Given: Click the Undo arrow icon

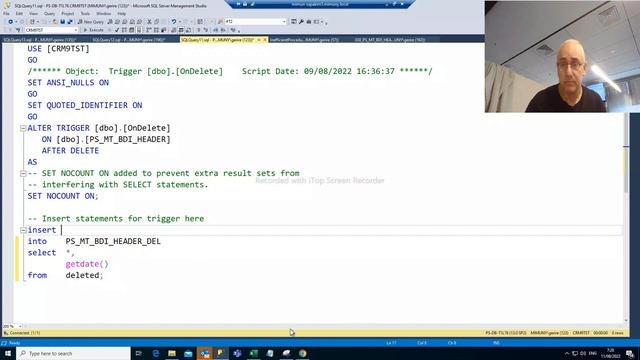Looking at the screenshot, I should 173,22.
